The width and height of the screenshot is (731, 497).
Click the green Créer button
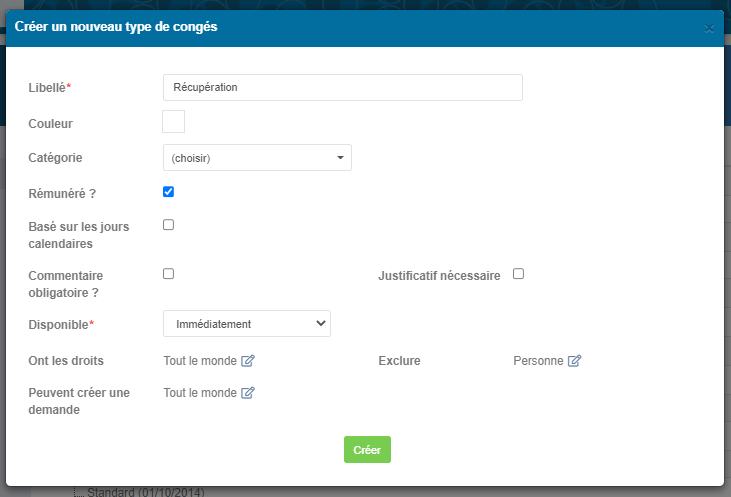pyautogui.click(x=367, y=449)
